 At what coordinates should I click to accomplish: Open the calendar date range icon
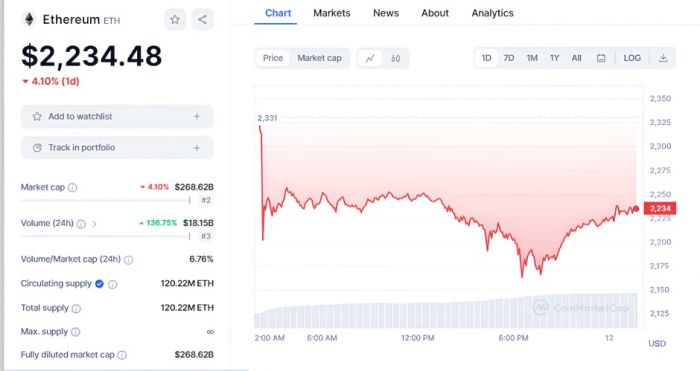point(601,58)
